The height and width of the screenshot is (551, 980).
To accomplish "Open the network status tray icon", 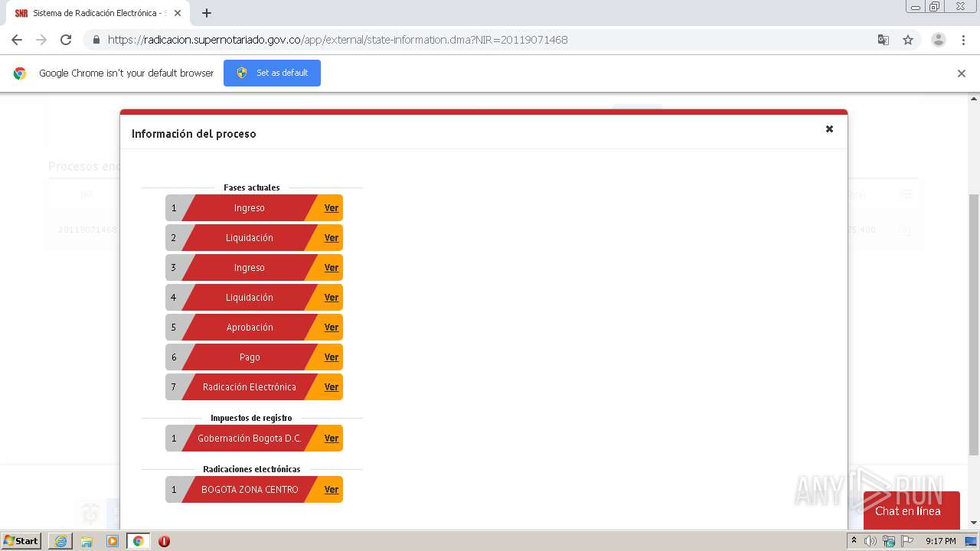I will pos(889,541).
